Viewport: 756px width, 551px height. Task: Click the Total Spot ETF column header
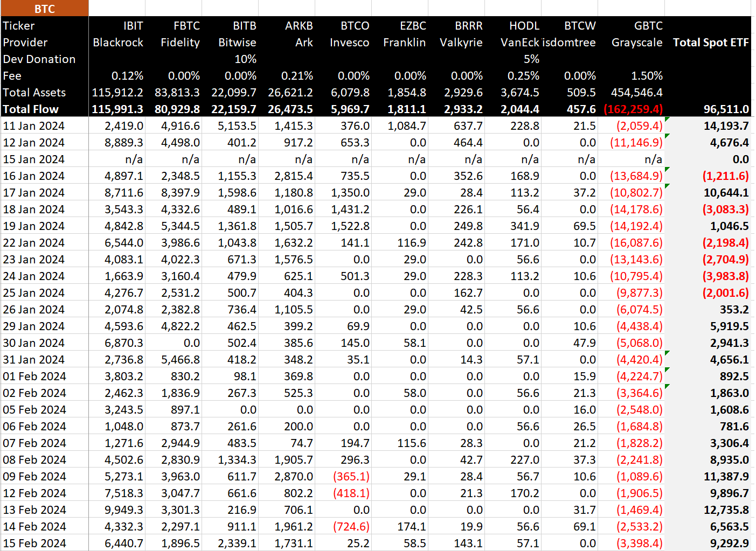pyautogui.click(x=710, y=43)
